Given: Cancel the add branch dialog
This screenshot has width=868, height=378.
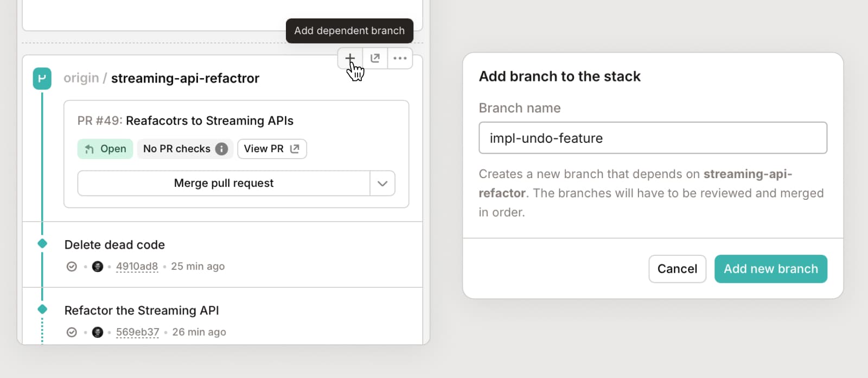Looking at the screenshot, I should click(677, 269).
